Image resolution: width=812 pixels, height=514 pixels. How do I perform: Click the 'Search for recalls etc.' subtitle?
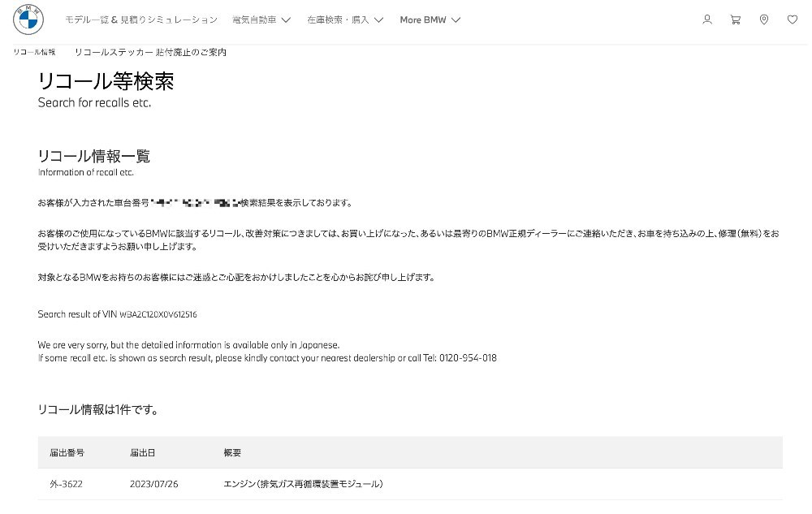[94, 102]
